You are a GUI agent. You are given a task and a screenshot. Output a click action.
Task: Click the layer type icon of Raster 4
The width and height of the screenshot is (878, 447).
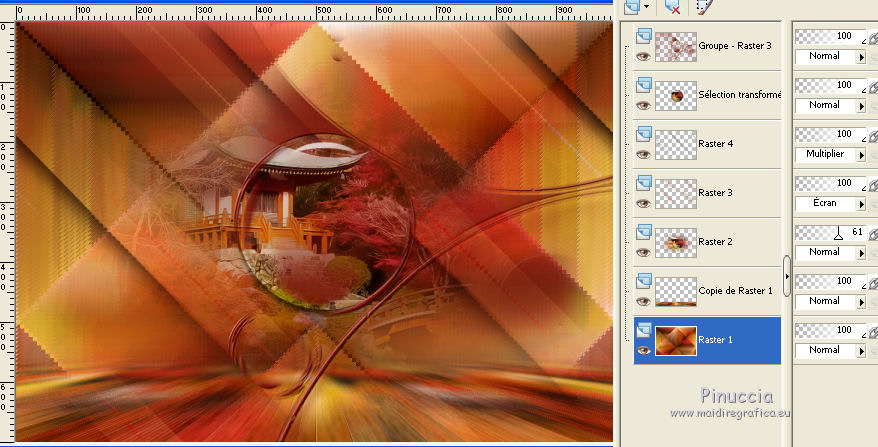pos(644,134)
